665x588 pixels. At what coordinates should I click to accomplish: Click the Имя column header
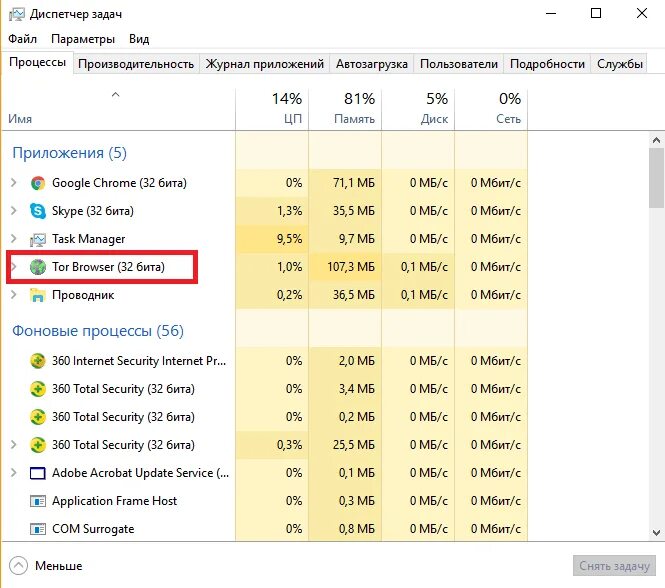tap(119, 109)
